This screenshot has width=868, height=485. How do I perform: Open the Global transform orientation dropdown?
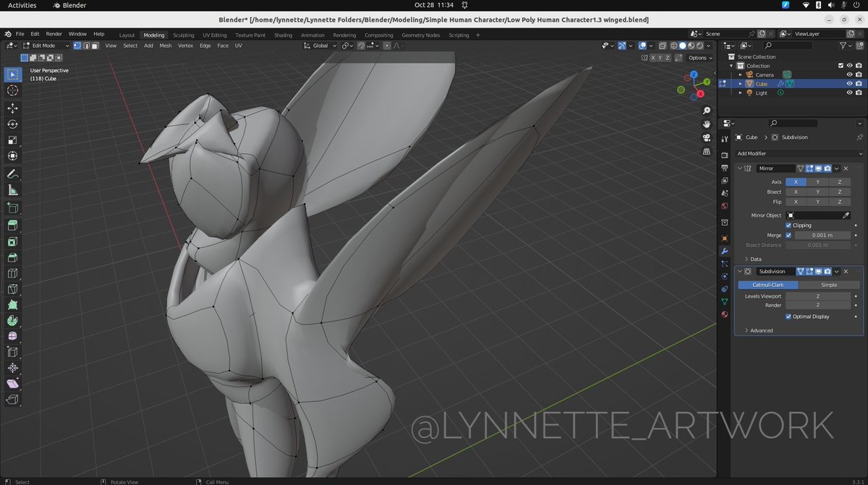319,46
